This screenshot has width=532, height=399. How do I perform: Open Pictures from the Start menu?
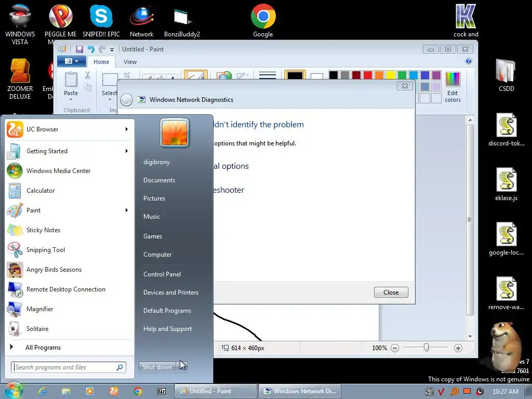pyautogui.click(x=154, y=198)
